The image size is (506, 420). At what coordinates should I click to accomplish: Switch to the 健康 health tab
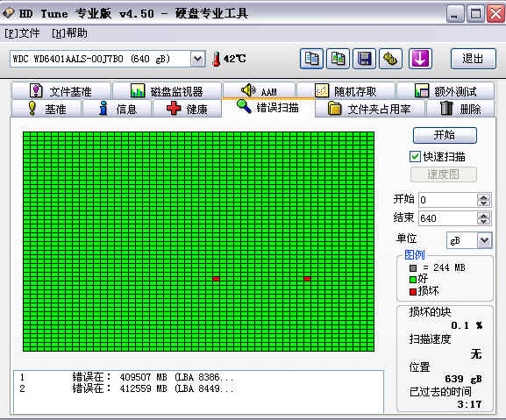point(187,109)
